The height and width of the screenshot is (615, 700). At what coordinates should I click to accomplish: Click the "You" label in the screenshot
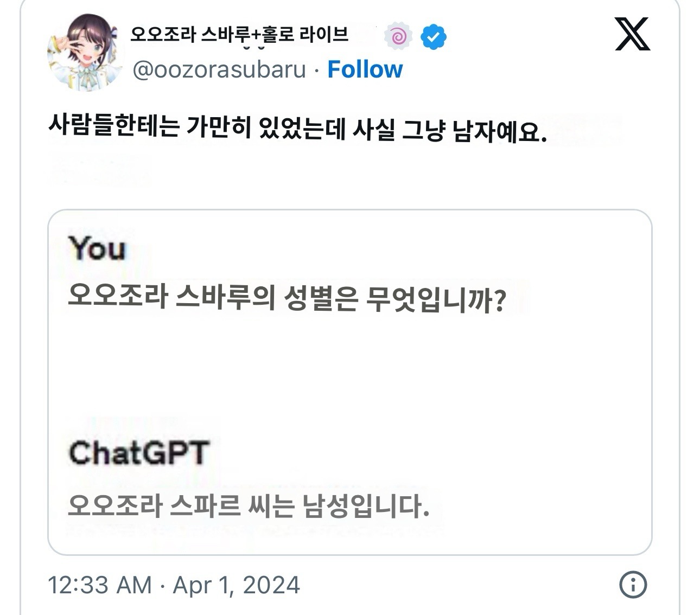click(x=97, y=249)
